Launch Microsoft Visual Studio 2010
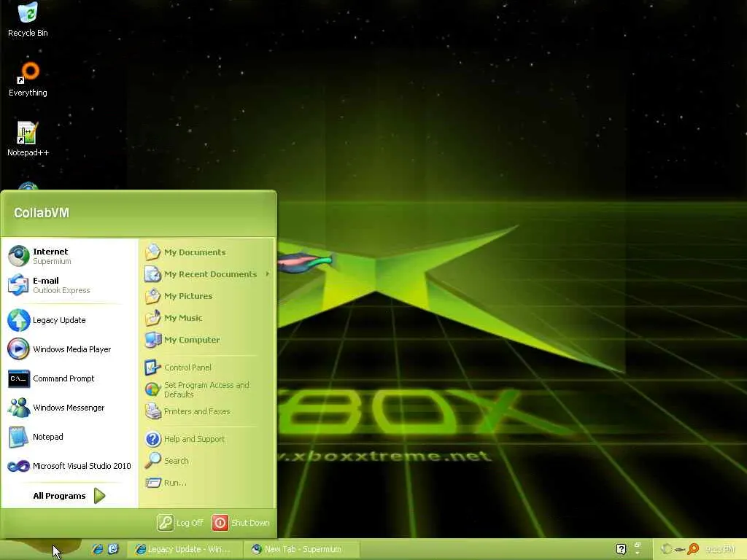Image resolution: width=747 pixels, height=560 pixels. coord(69,466)
